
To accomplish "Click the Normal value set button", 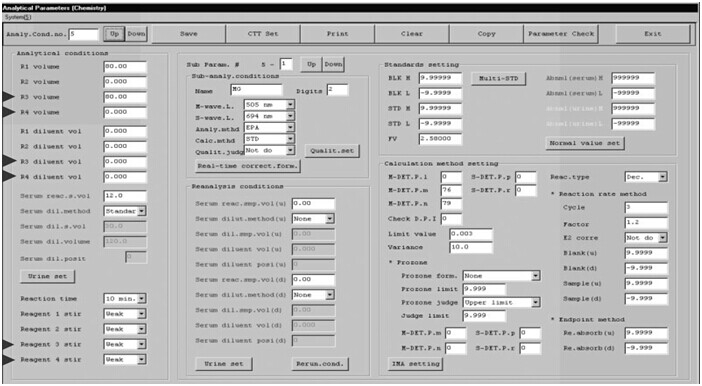I will (585, 143).
